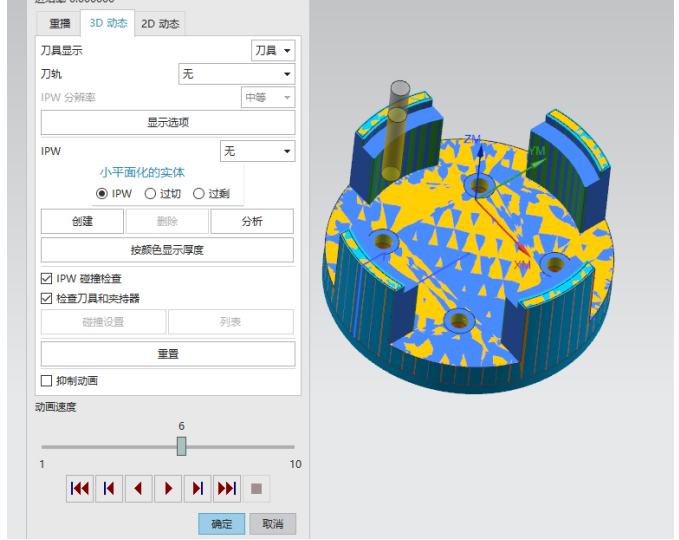Select the 3D 动态 tab
This screenshot has width=679, height=540.
(x=108, y=23)
